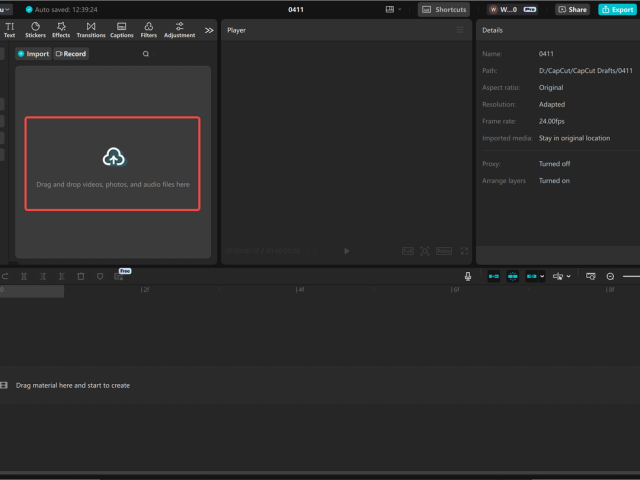Open the Stickers panel
Viewport: 640px width, 480px height.
click(35, 30)
